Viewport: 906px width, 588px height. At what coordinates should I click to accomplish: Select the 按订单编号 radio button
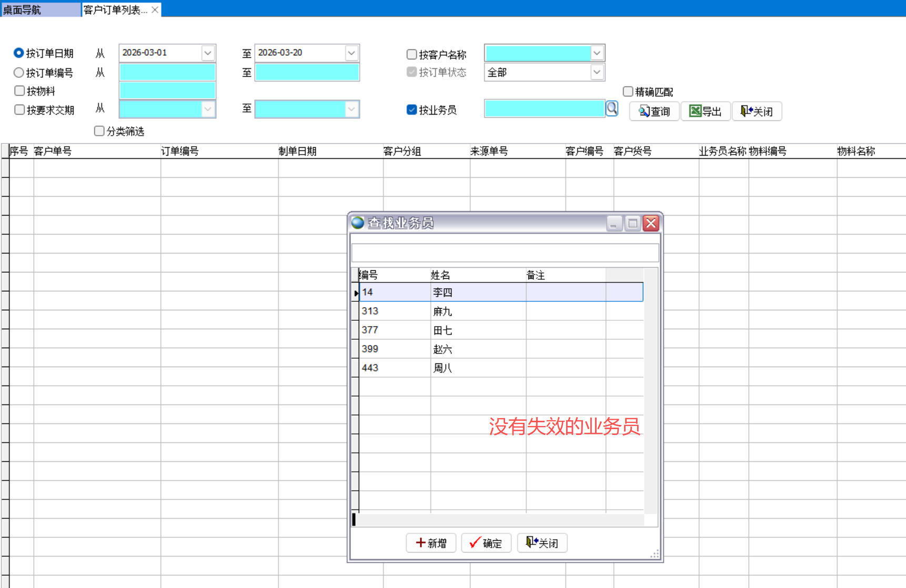point(19,73)
